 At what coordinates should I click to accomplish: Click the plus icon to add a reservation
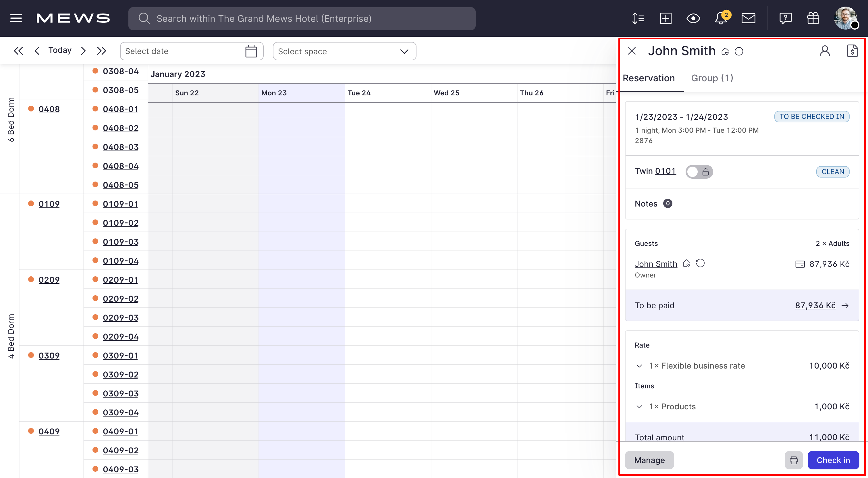(666, 19)
